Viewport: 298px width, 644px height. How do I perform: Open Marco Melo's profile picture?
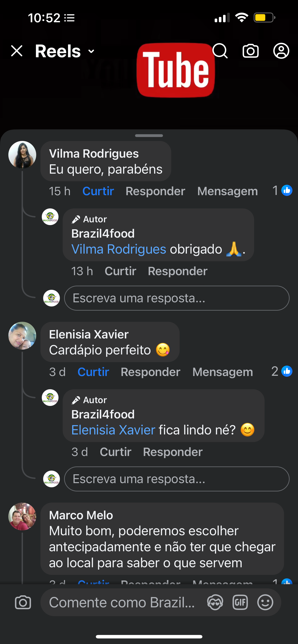click(x=22, y=516)
